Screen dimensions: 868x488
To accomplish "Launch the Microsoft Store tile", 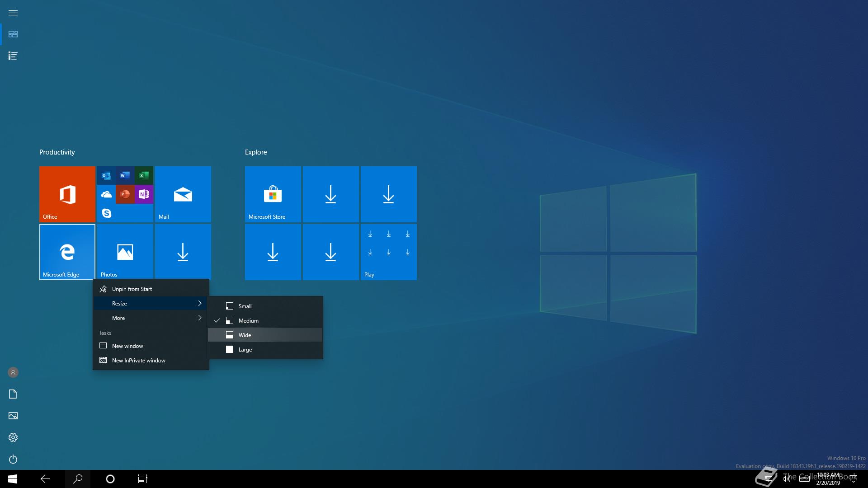I will 273,194.
